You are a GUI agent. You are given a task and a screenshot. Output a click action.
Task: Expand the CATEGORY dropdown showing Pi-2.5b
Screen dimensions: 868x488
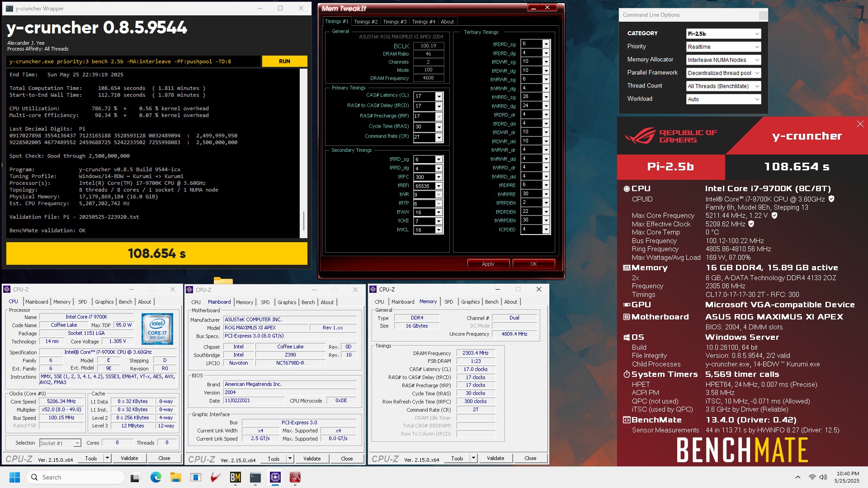723,34
